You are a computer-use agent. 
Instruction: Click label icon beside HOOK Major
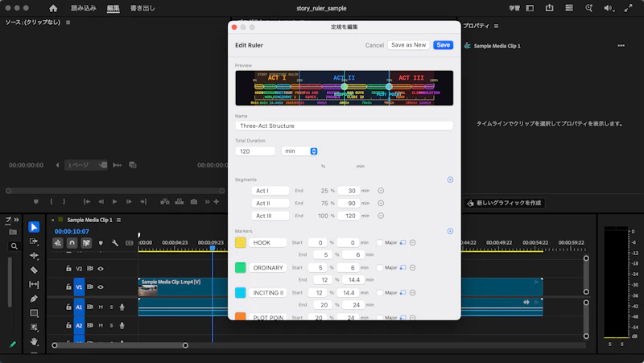click(403, 243)
